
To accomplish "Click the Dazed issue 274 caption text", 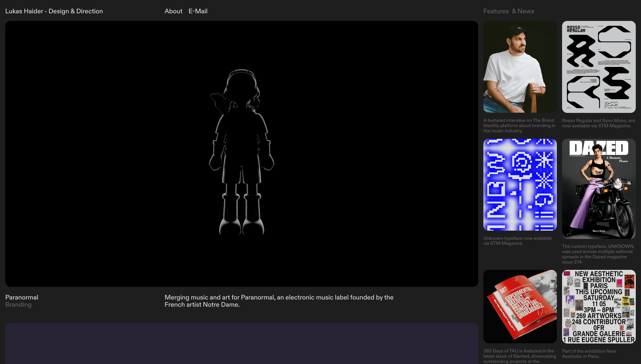I will tap(598, 254).
